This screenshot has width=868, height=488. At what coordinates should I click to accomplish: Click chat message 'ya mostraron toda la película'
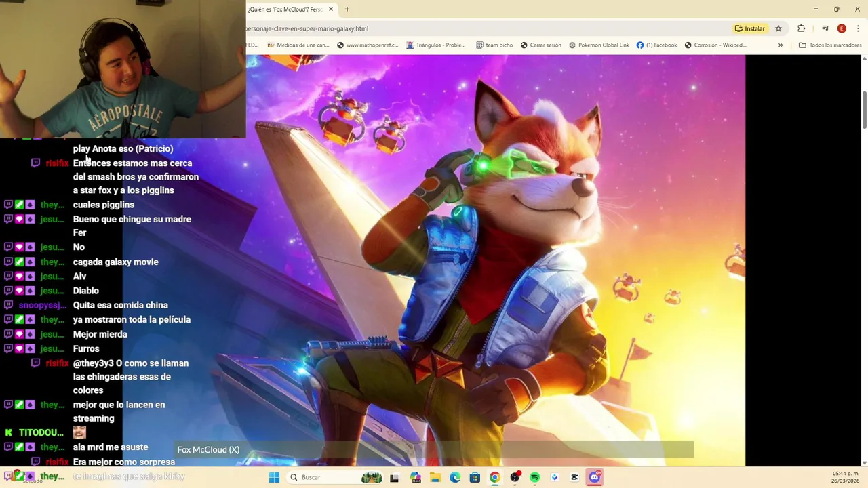pyautogui.click(x=132, y=319)
